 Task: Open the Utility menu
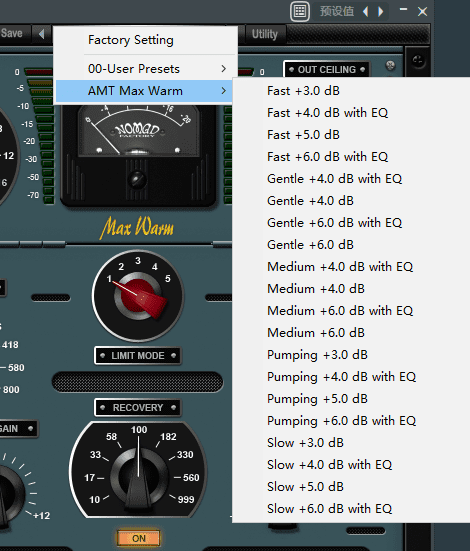point(265,34)
